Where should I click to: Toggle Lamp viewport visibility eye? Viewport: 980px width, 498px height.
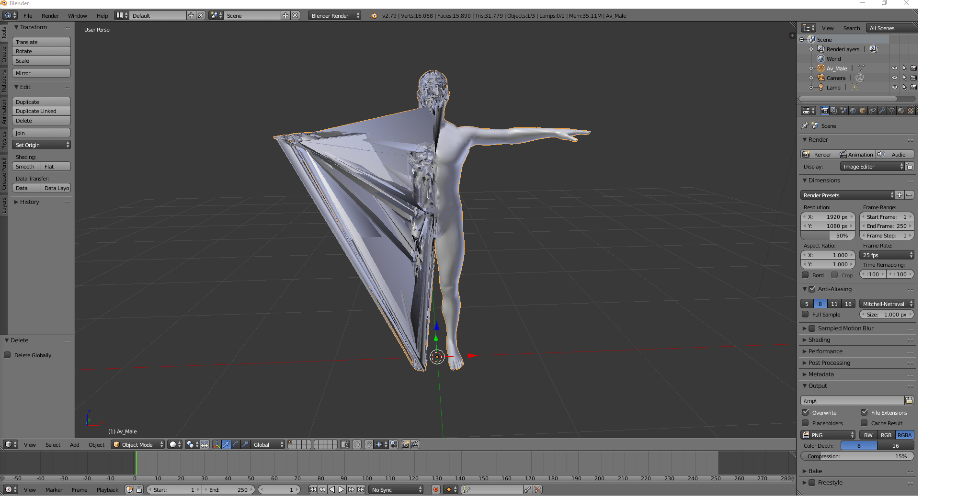click(x=894, y=87)
